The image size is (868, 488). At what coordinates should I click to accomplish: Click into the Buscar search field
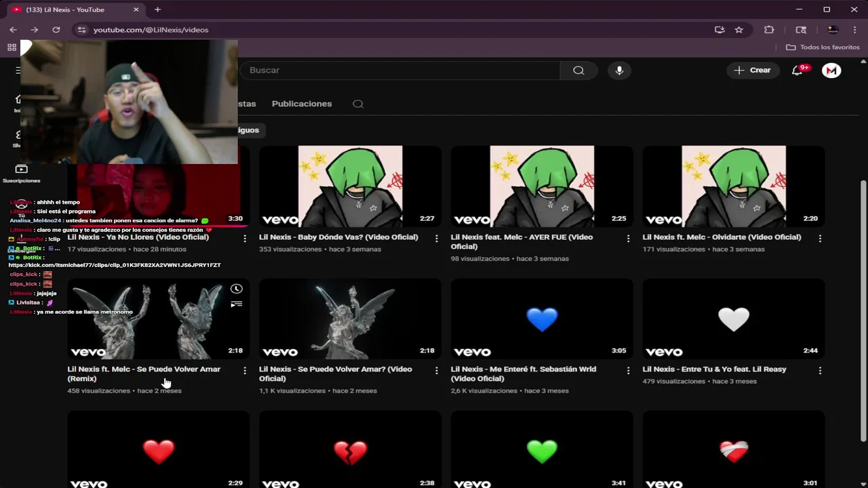click(400, 70)
